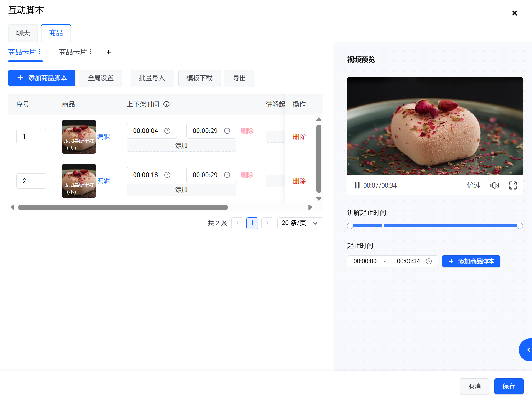Expand the blue side panel arrow
This screenshot has width=532, height=398.
pos(528,350)
